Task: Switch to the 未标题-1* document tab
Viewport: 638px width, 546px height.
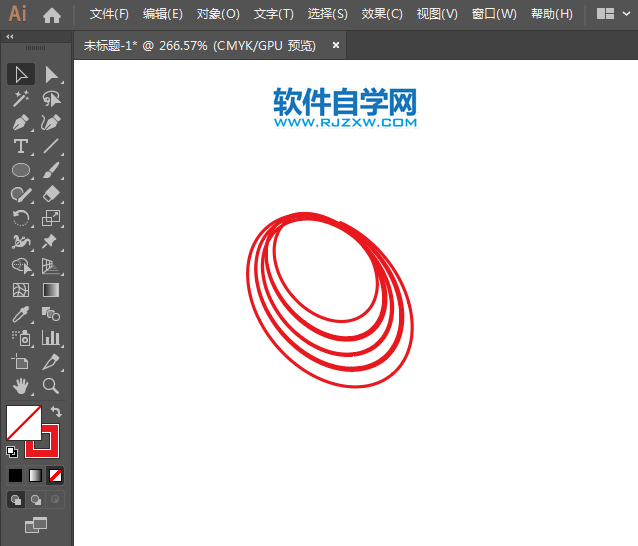Action: tap(200, 46)
